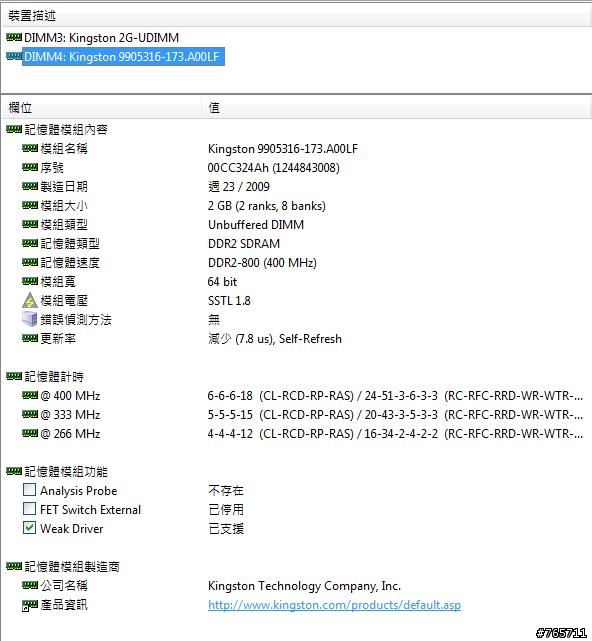The height and width of the screenshot is (641, 592).
Task: Select the 記憶體模組內容 section label
Action: (66, 130)
